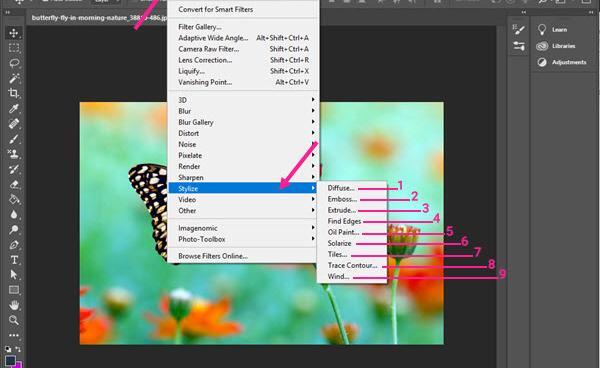The image size is (600, 368).
Task: Select the Path Selection arrow tool
Action: tap(14, 275)
